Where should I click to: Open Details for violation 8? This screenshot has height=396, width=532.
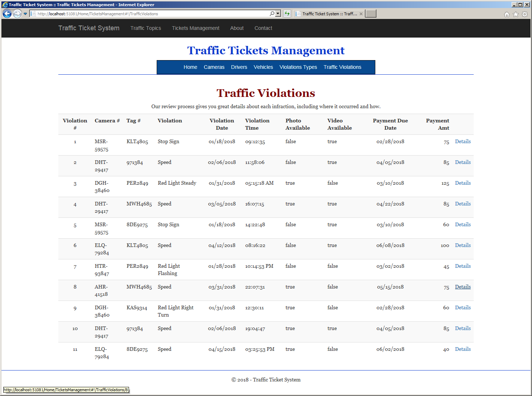coord(463,287)
